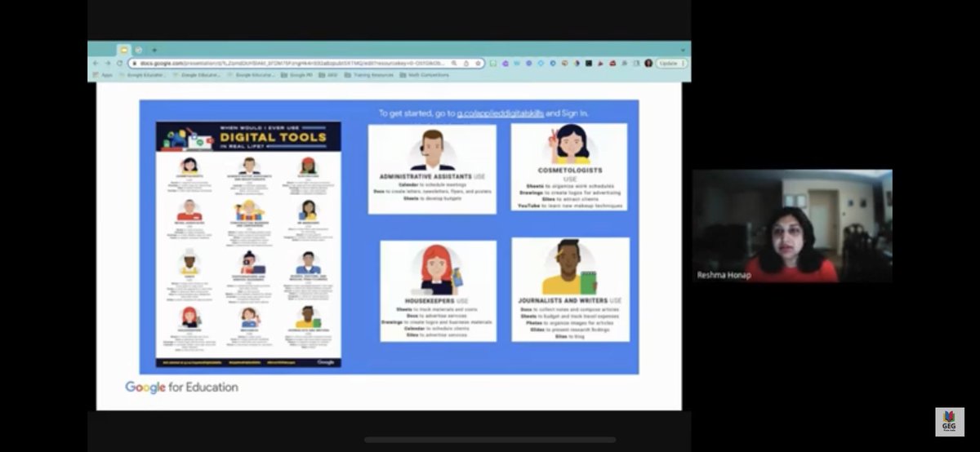Click the share icon inside the address bar

click(x=466, y=63)
